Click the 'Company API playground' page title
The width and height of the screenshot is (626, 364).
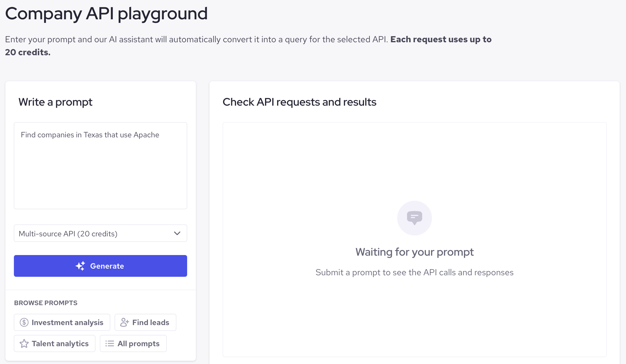click(106, 14)
